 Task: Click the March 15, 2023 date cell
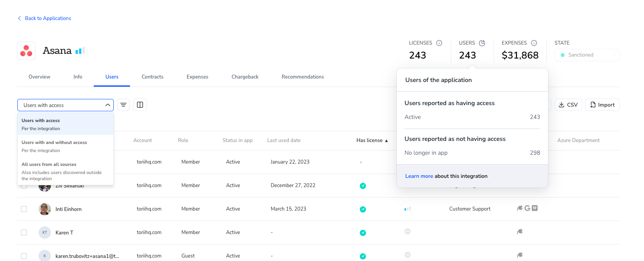[288, 209]
